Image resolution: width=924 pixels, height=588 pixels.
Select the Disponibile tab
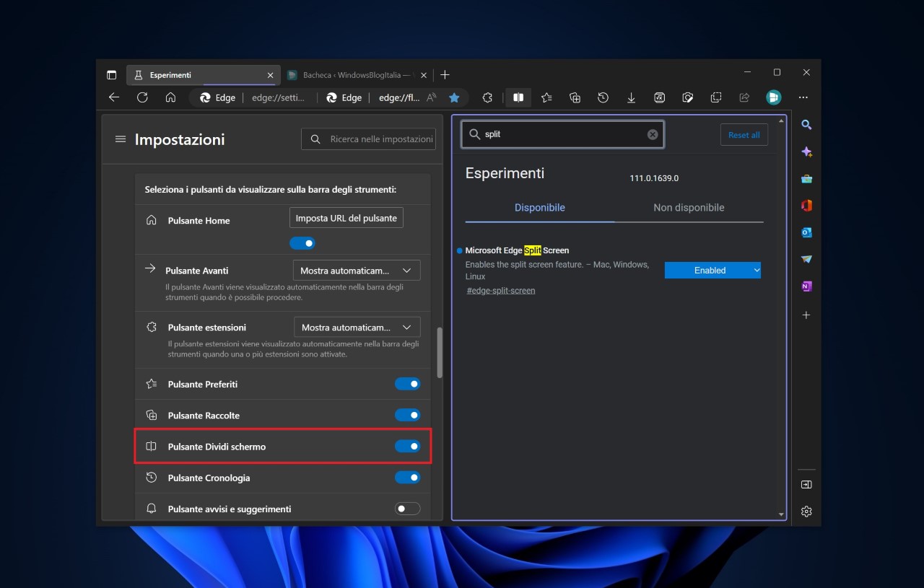(540, 208)
